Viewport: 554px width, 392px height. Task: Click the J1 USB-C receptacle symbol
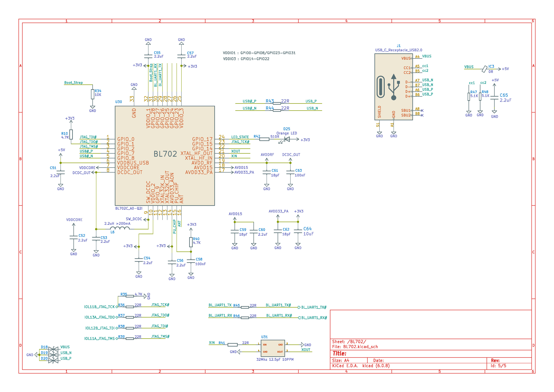(394, 87)
